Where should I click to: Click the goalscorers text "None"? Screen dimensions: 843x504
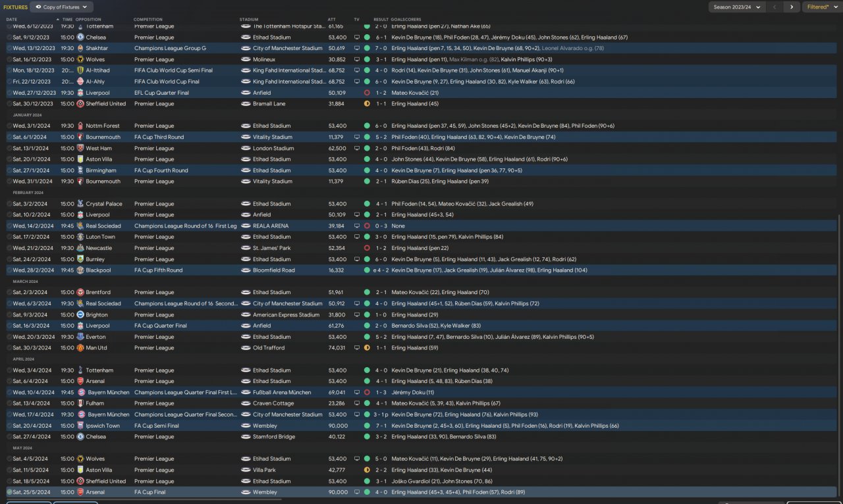click(x=398, y=226)
